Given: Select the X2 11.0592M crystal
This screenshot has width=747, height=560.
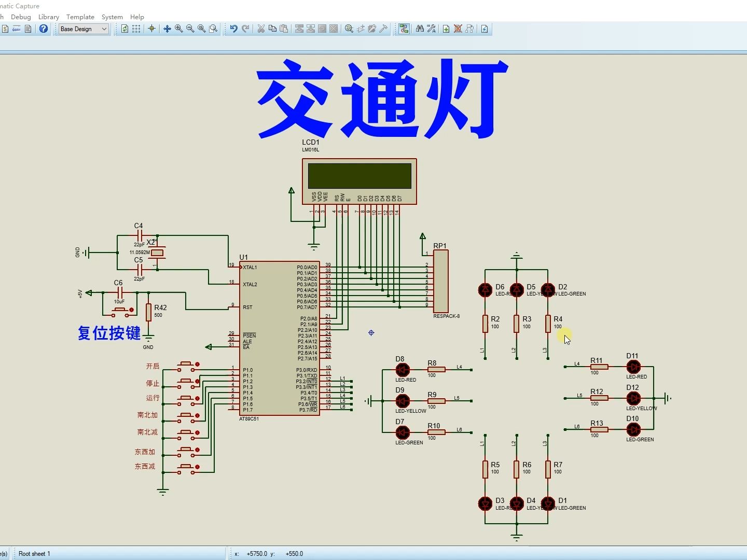Looking at the screenshot, I should (x=157, y=253).
